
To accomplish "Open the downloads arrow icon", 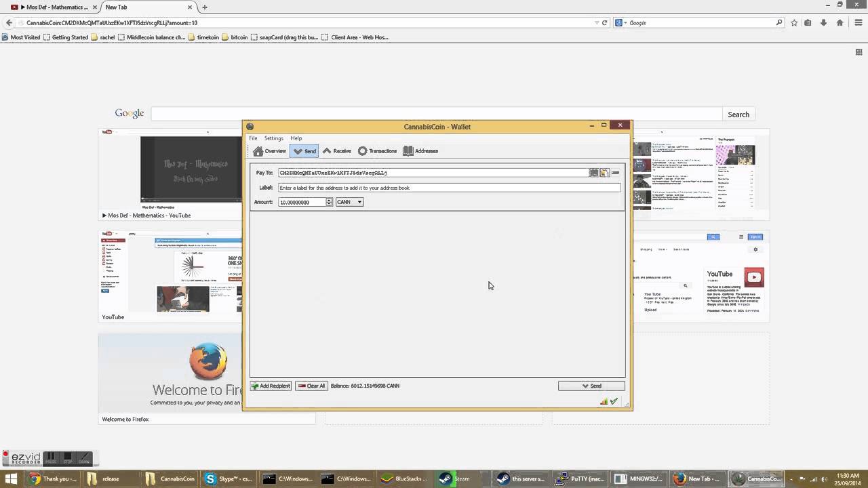I will [823, 22].
